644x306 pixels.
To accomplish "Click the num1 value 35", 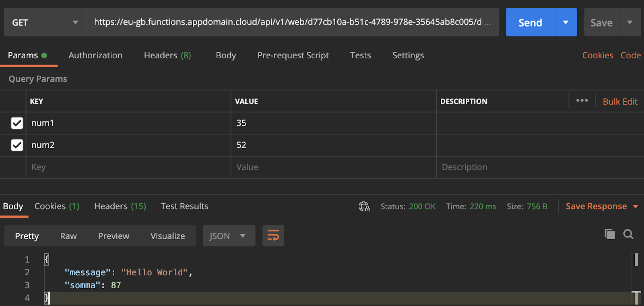I will click(x=334, y=123).
